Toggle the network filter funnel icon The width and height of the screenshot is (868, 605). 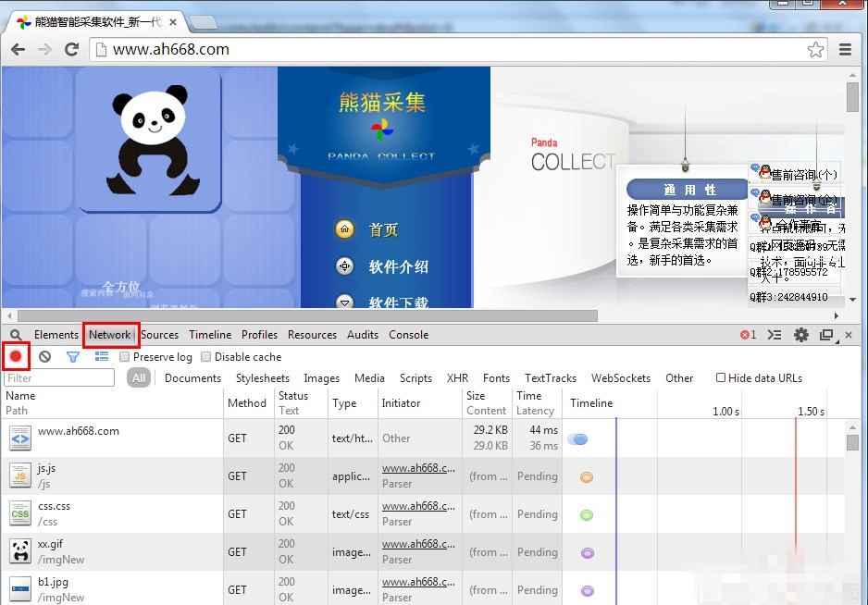73,356
